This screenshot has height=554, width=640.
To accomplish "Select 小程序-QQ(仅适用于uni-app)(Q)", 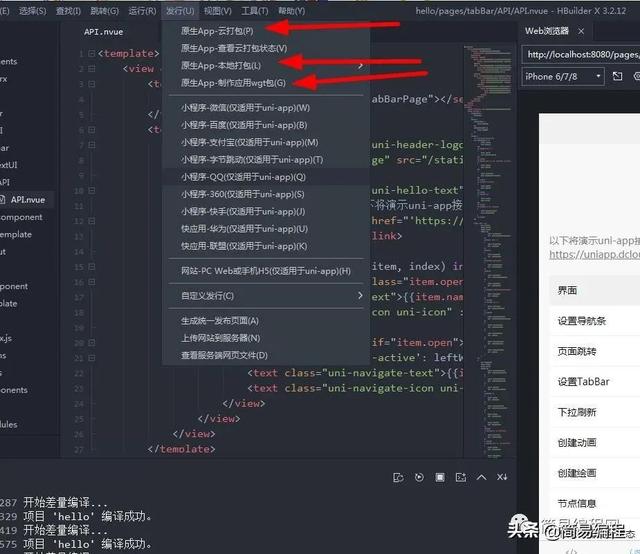I will [266, 177].
